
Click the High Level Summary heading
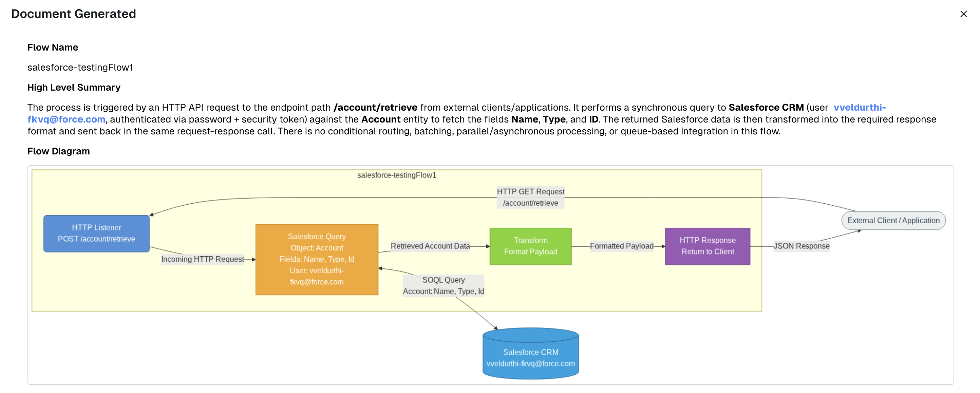coord(74,87)
